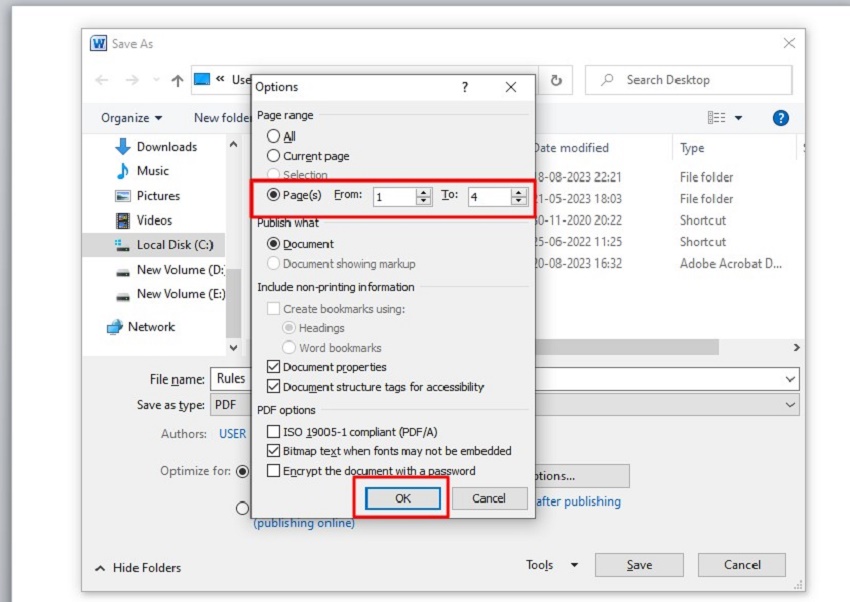Image resolution: width=850 pixels, height=602 pixels.
Task: Open the Downloads folder in sidebar
Action: pyautogui.click(x=166, y=147)
